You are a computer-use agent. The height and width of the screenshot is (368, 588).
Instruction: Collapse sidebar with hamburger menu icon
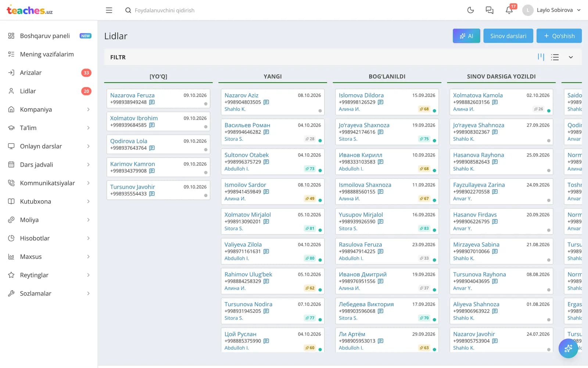click(x=109, y=10)
